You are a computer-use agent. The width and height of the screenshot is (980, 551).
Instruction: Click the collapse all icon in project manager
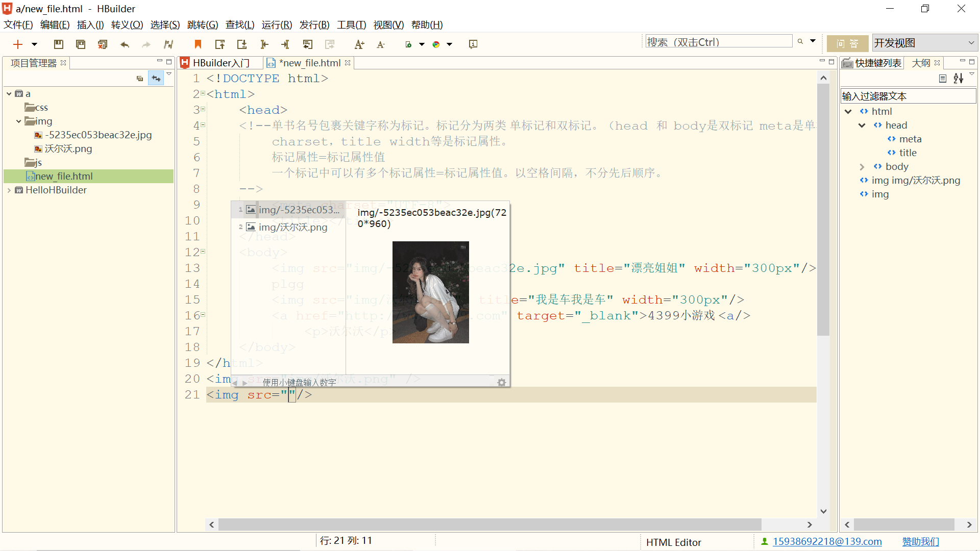pyautogui.click(x=140, y=78)
